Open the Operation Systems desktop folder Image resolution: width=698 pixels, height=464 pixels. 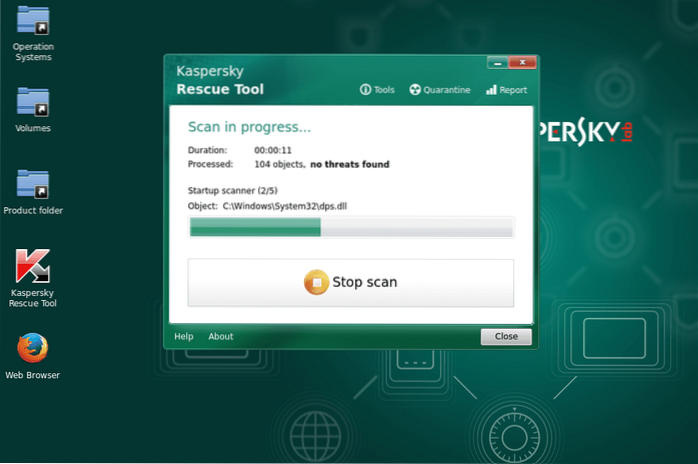(33, 22)
